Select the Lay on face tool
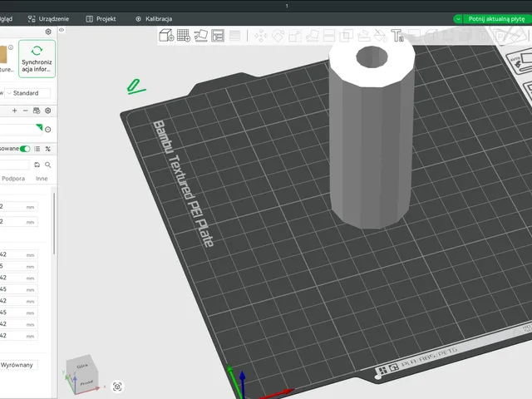532x399 pixels. point(313,36)
